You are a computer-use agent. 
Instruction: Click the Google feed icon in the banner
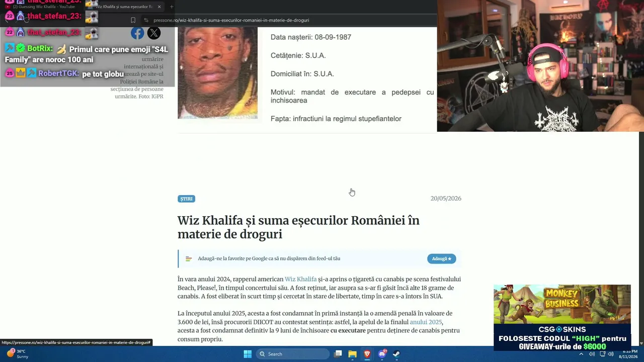(x=189, y=259)
